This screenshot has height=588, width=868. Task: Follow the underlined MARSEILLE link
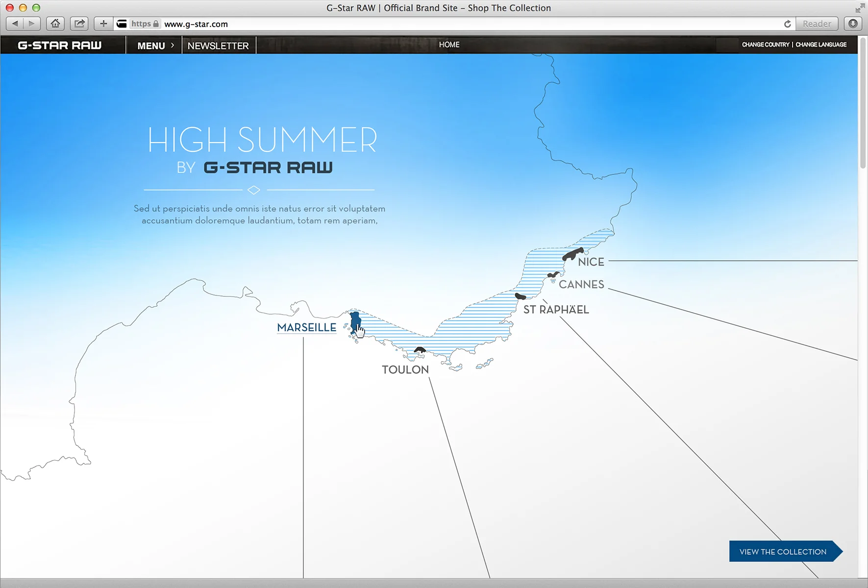click(306, 327)
